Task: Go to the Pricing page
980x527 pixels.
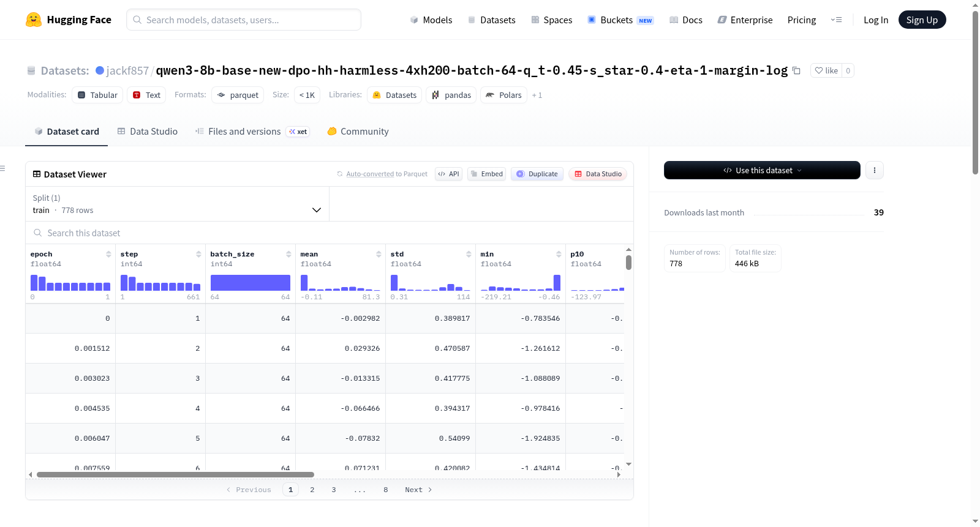Action: pos(802,20)
